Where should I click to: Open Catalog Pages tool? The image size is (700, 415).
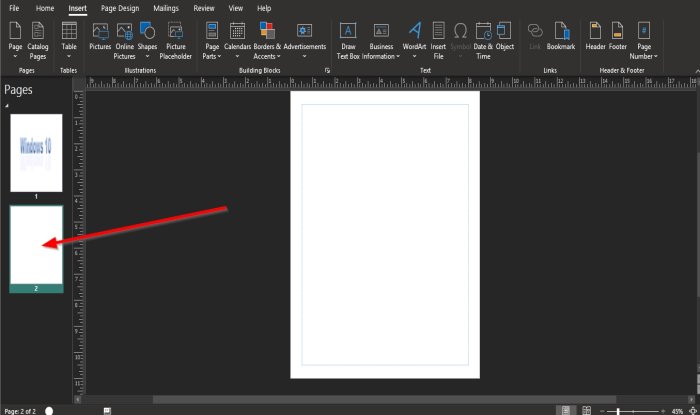pyautogui.click(x=38, y=41)
